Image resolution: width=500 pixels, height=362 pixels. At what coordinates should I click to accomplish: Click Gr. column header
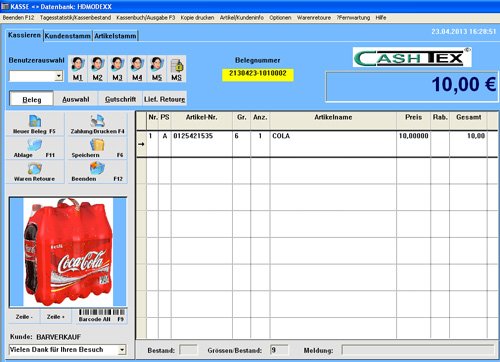[242, 120]
